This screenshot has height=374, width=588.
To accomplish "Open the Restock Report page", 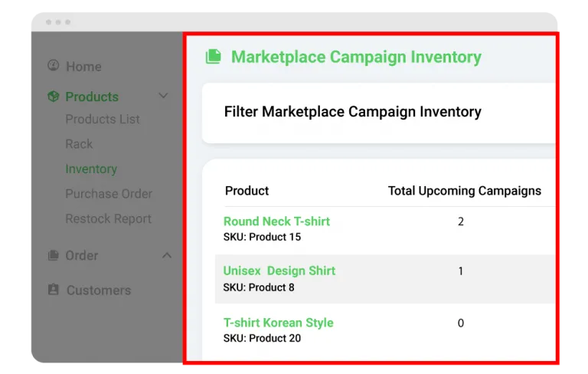I will click(109, 218).
